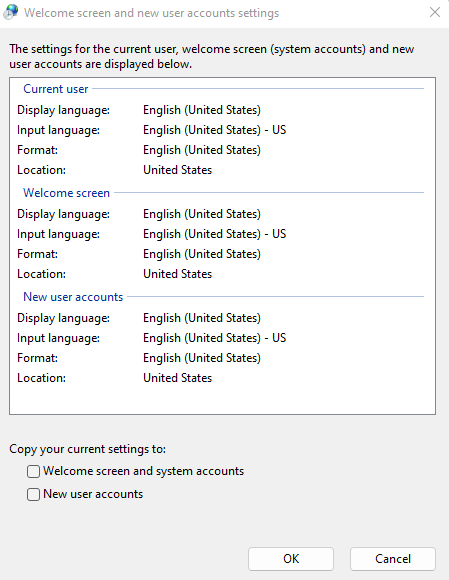Click New user accounts Location value
Screen dimensions: 449x580
tap(178, 378)
